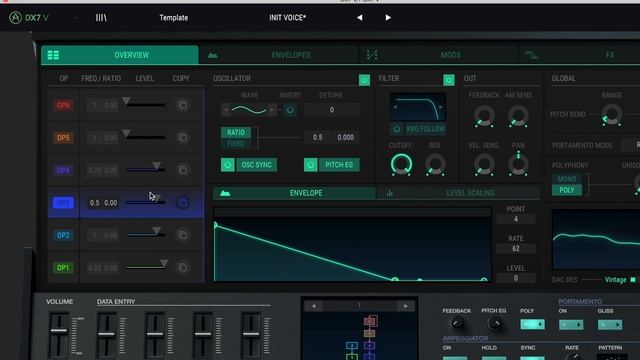Select the OP4 operator button
The height and width of the screenshot is (360, 640).
tap(63, 170)
